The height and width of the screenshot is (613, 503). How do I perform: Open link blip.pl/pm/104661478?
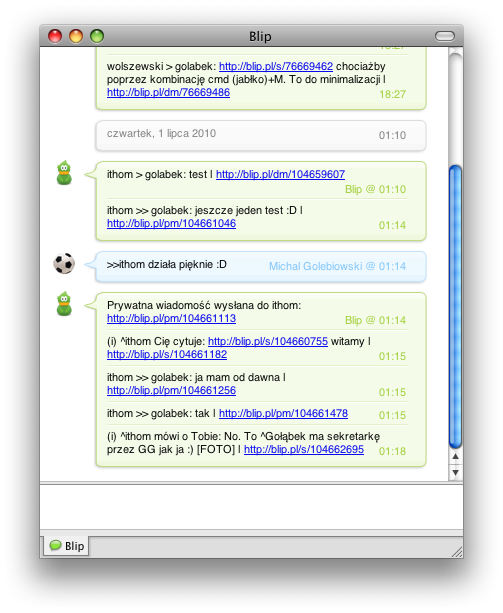(283, 413)
